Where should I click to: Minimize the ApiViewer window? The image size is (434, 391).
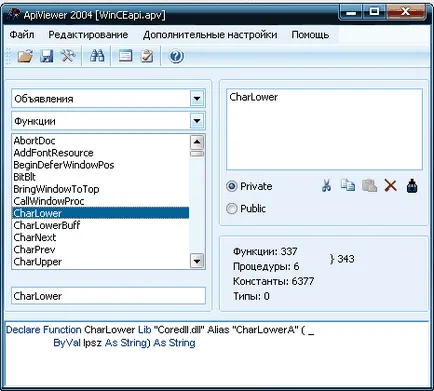click(x=351, y=13)
